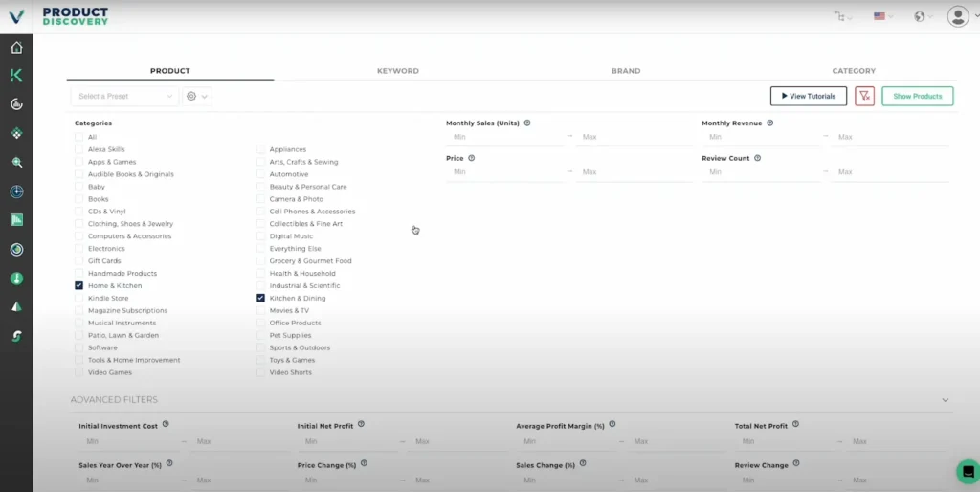
Task: Open the globe language dropdown
Action: click(x=924, y=17)
